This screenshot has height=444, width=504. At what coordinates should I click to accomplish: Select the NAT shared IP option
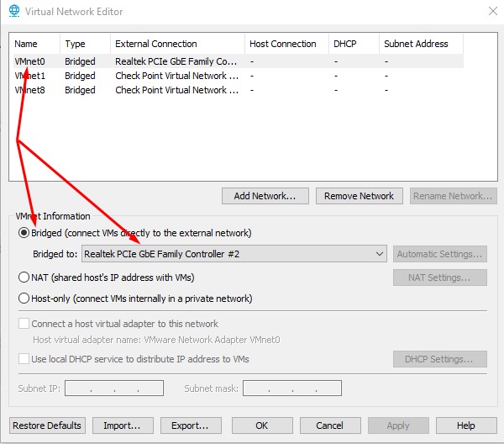[24, 277]
